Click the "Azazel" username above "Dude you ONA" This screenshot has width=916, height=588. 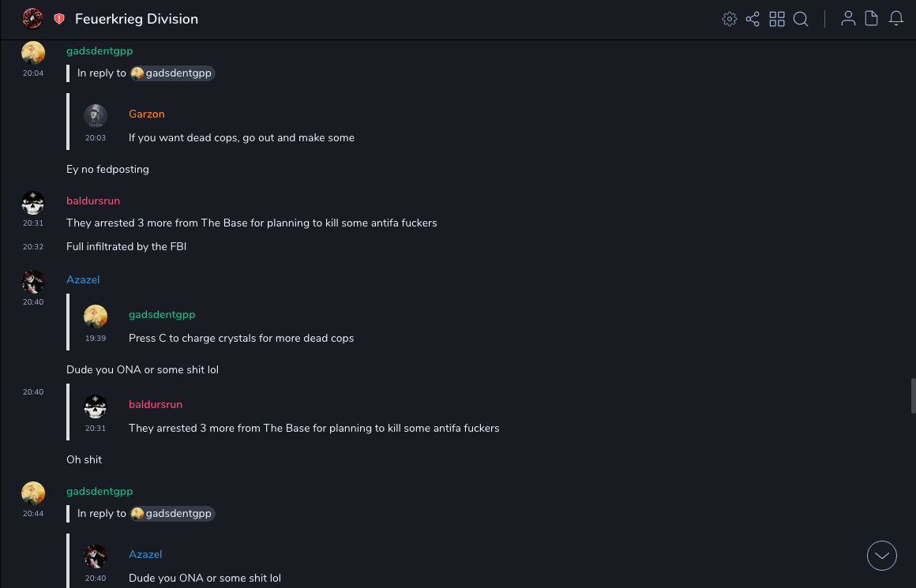(x=83, y=280)
